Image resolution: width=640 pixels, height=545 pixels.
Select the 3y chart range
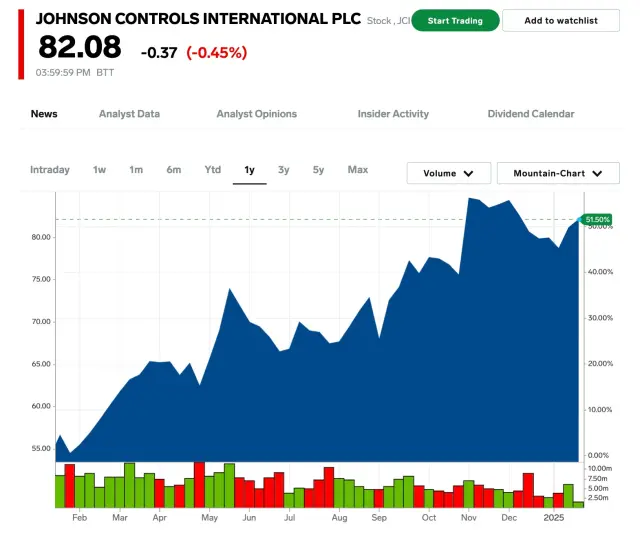[x=284, y=170]
